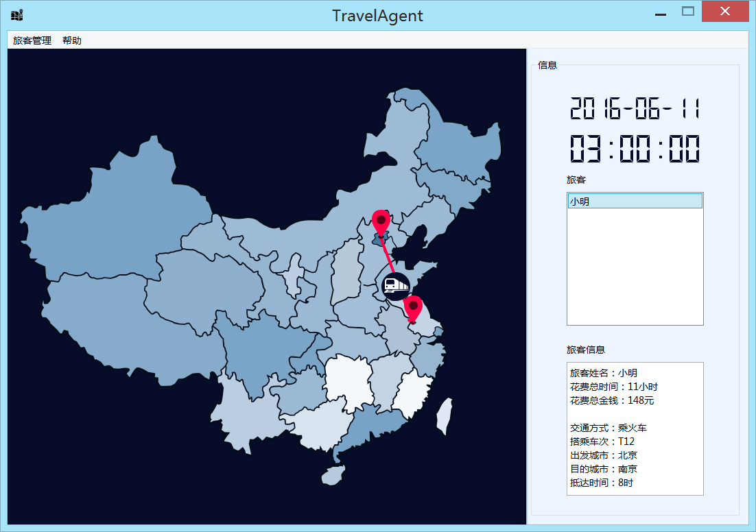Minimize the TravelAgent window
This screenshot has width=756, height=532.
661,14
